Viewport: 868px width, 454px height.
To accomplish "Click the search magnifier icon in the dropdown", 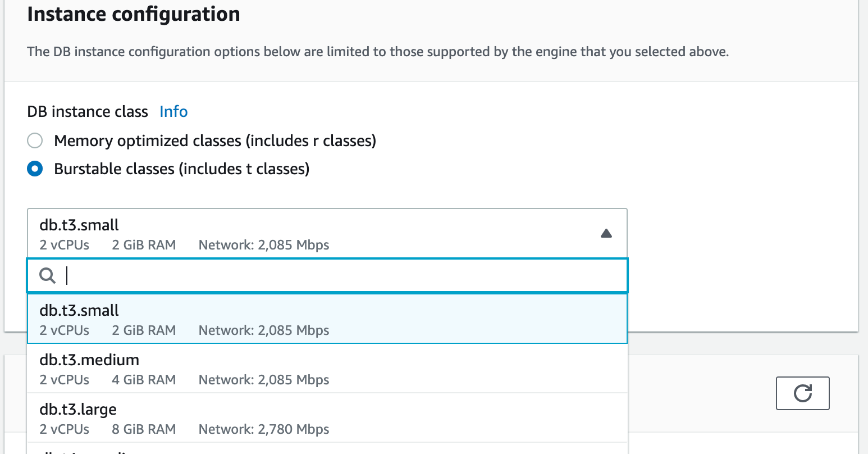I will coord(47,275).
